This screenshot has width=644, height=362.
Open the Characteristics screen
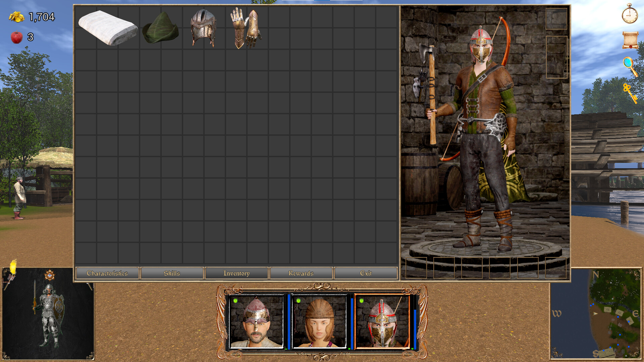[107, 273]
